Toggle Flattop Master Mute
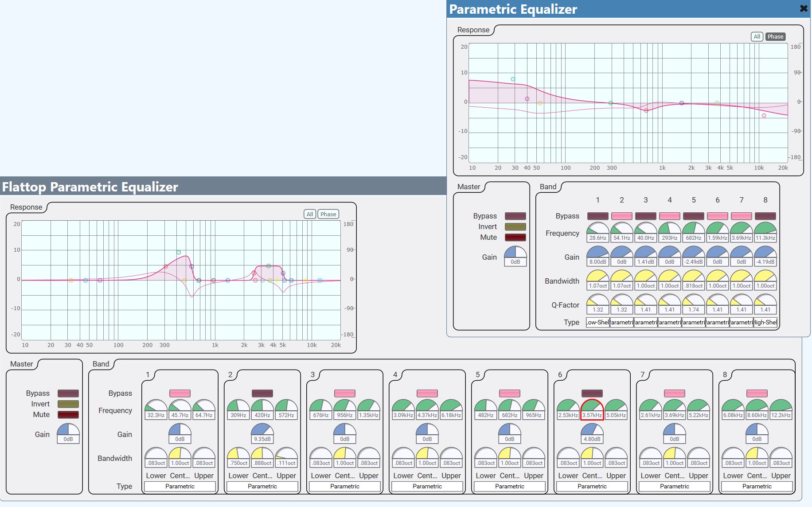This screenshot has height=507, width=812. (x=68, y=415)
